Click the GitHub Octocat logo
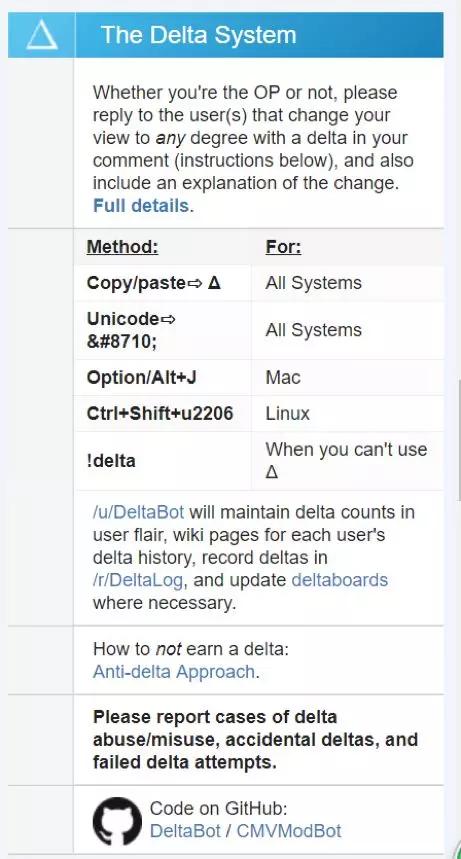 117,820
